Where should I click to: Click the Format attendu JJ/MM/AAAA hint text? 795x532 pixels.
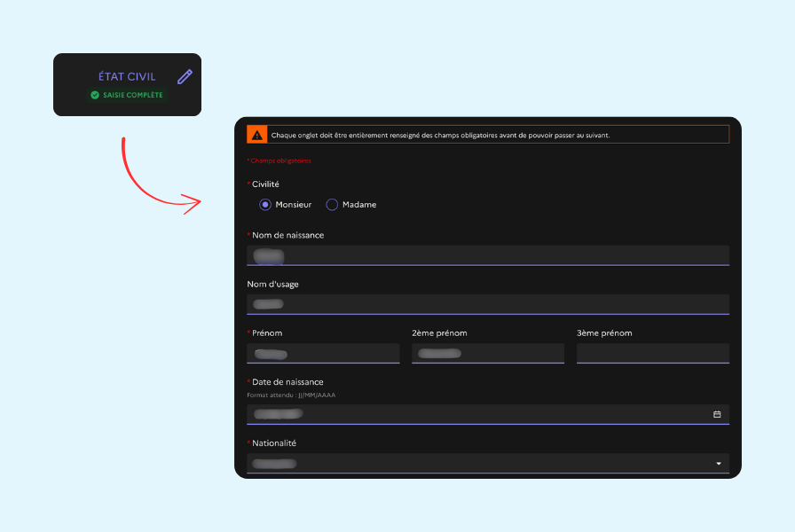click(x=291, y=395)
